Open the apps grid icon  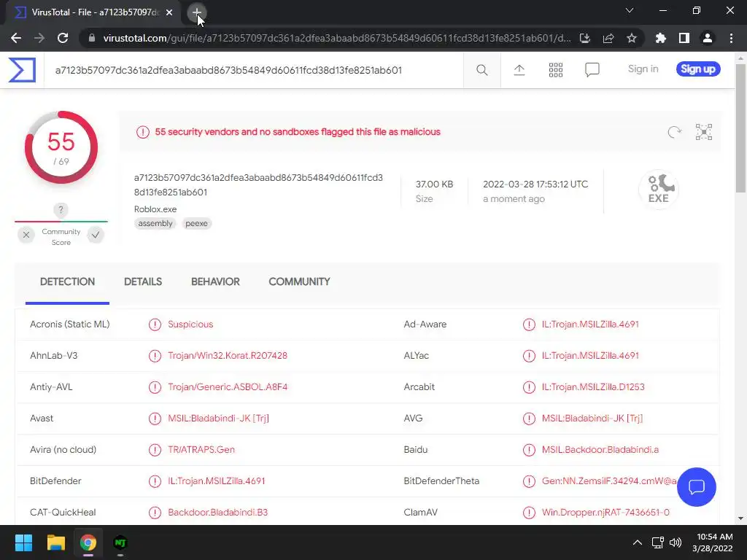555,70
